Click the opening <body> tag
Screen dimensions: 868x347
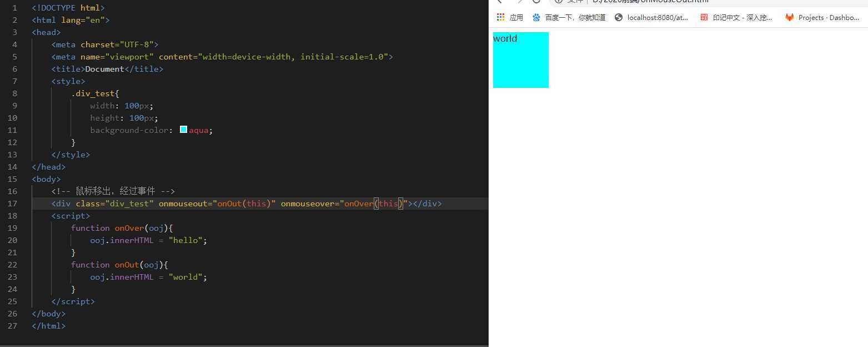[x=46, y=179]
